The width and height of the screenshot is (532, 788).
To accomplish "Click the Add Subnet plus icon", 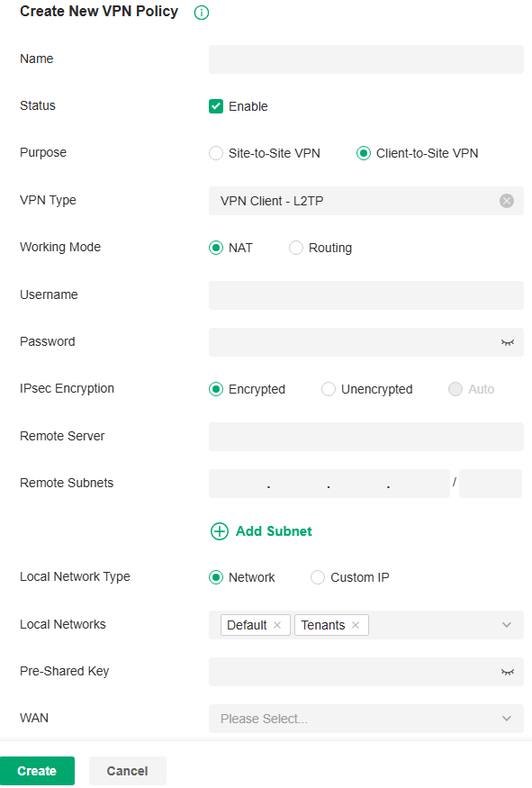I will 220,531.
